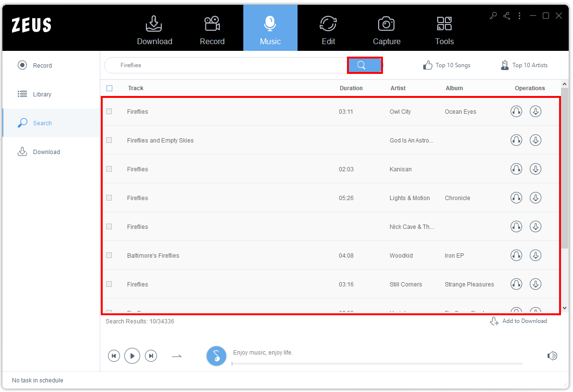This screenshot has width=573, height=392.
Task: Switch the playback order arrow icon
Action: point(177,356)
